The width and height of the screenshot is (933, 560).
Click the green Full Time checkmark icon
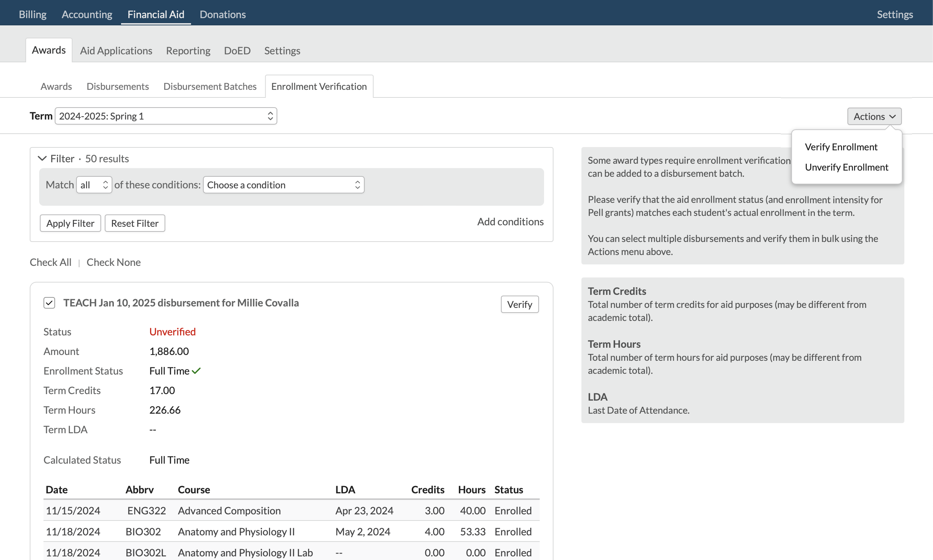[x=196, y=371]
